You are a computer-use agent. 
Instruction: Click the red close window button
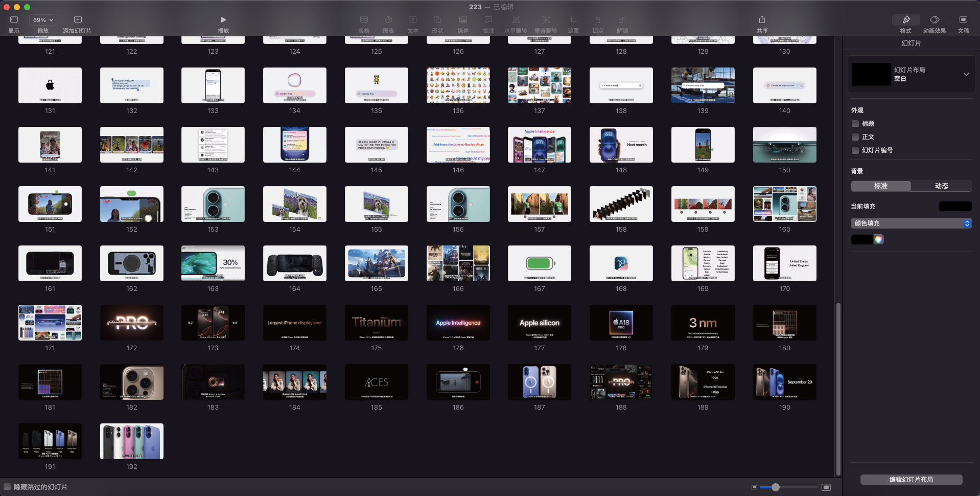[7, 7]
